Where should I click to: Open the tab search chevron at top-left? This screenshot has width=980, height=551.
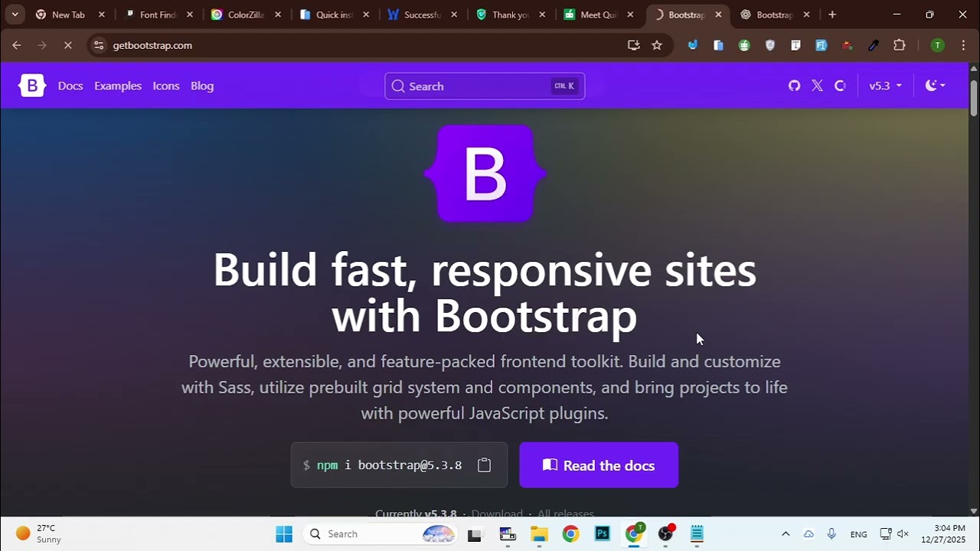[x=15, y=15]
